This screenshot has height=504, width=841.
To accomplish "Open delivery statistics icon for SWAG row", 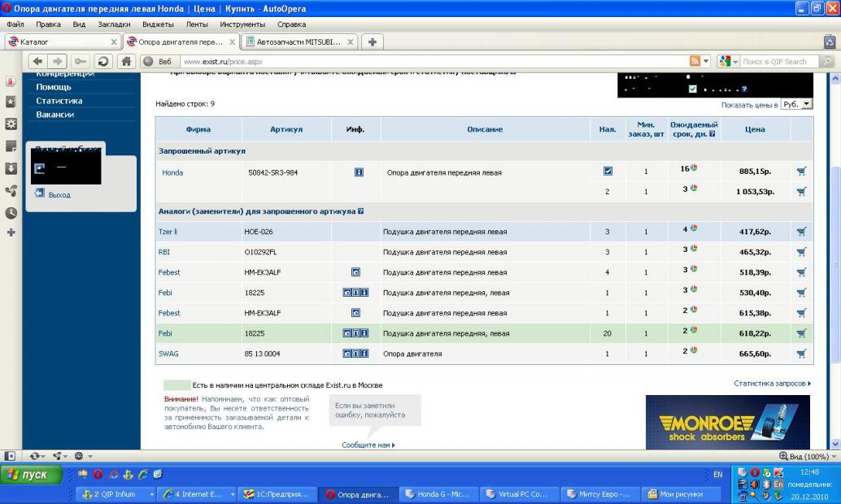I will pos(694,350).
